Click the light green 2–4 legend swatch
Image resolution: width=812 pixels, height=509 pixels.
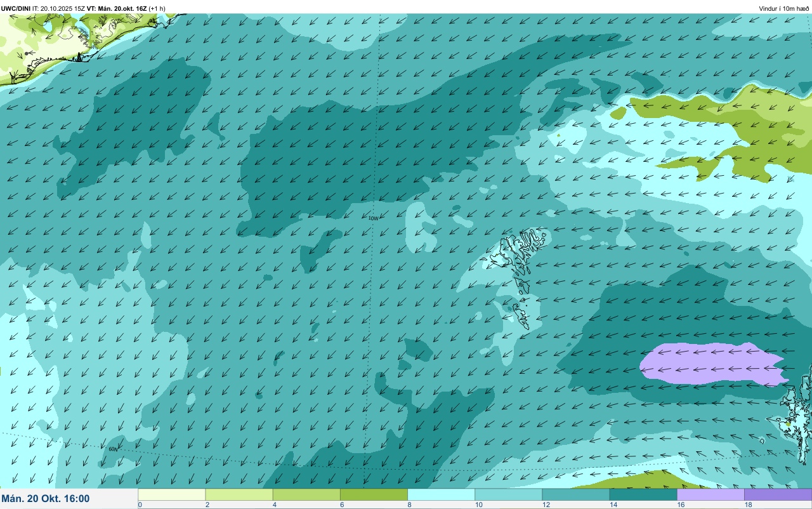[239, 494]
